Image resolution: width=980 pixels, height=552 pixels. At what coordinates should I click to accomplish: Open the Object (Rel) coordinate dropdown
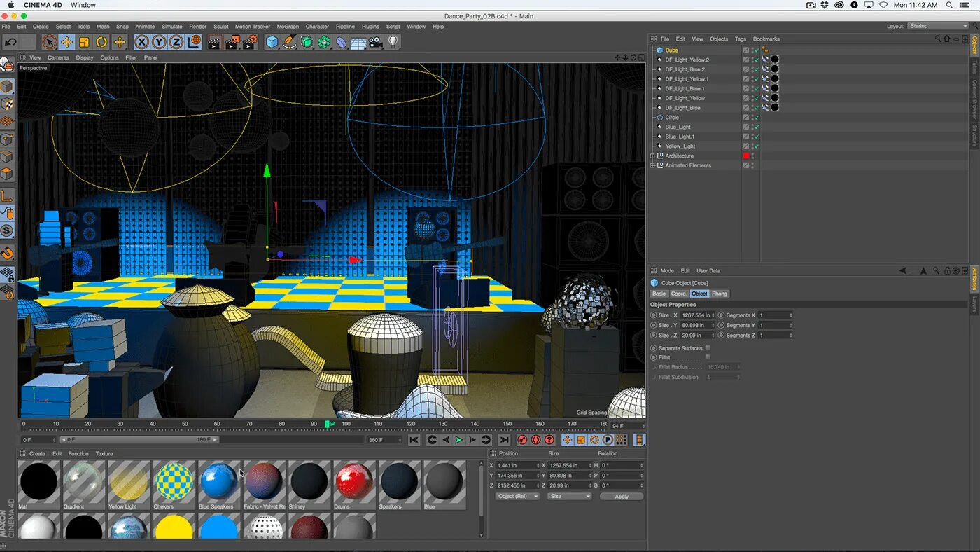coord(517,497)
